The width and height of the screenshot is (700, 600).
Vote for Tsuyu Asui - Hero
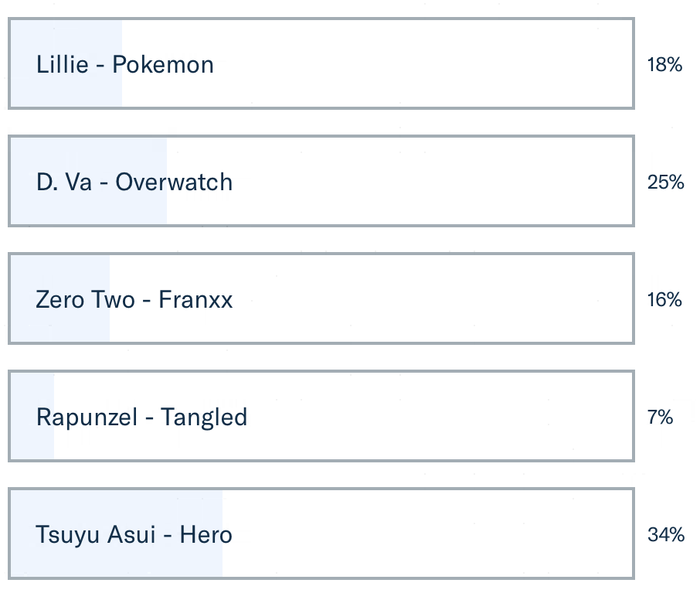tap(134, 535)
